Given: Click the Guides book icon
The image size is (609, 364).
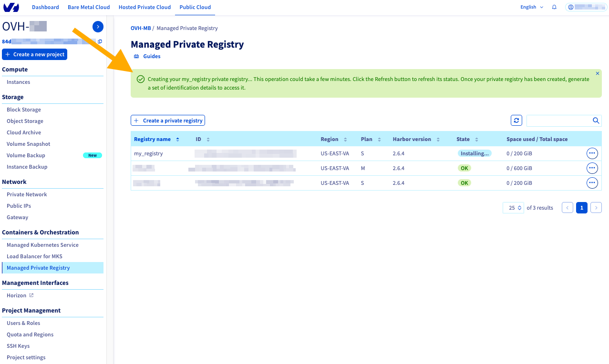Looking at the screenshot, I should (x=136, y=56).
